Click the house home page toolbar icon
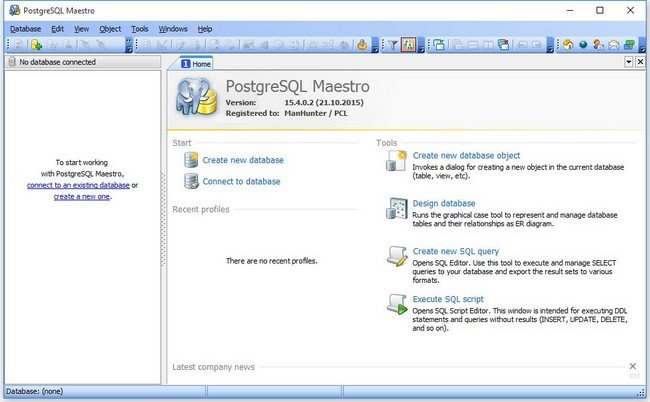 (x=568, y=45)
